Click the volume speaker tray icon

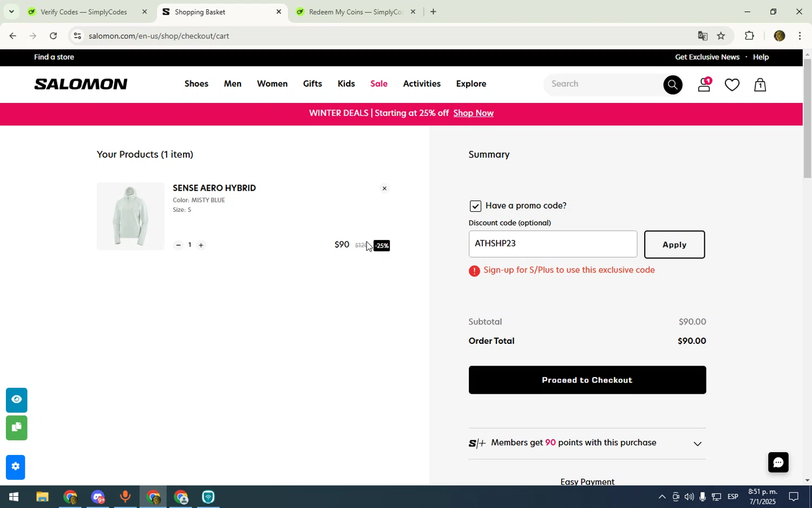point(689,497)
